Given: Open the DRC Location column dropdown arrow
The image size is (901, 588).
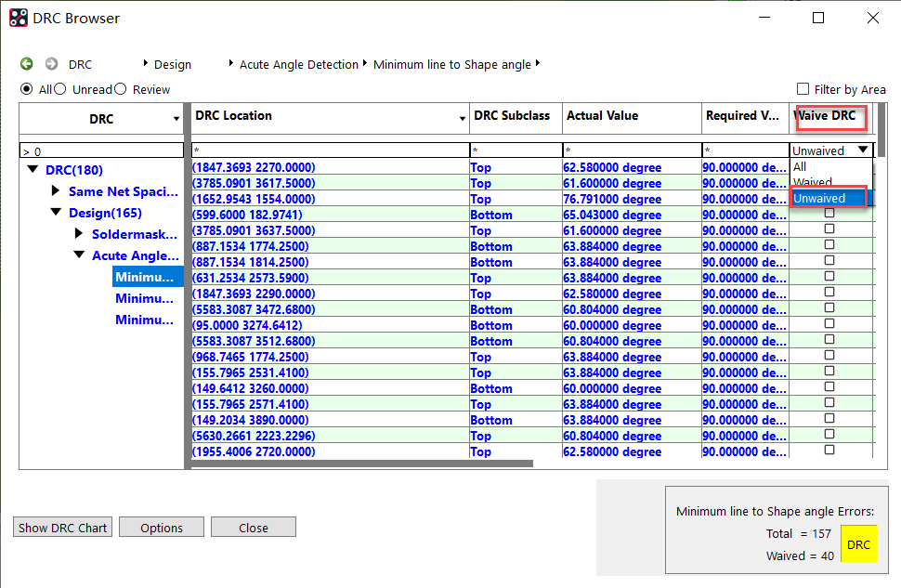Looking at the screenshot, I should click(463, 119).
